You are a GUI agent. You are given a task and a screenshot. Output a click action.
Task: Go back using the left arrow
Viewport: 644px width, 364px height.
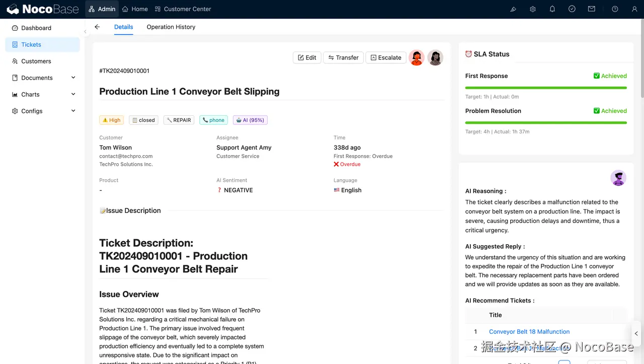97,27
